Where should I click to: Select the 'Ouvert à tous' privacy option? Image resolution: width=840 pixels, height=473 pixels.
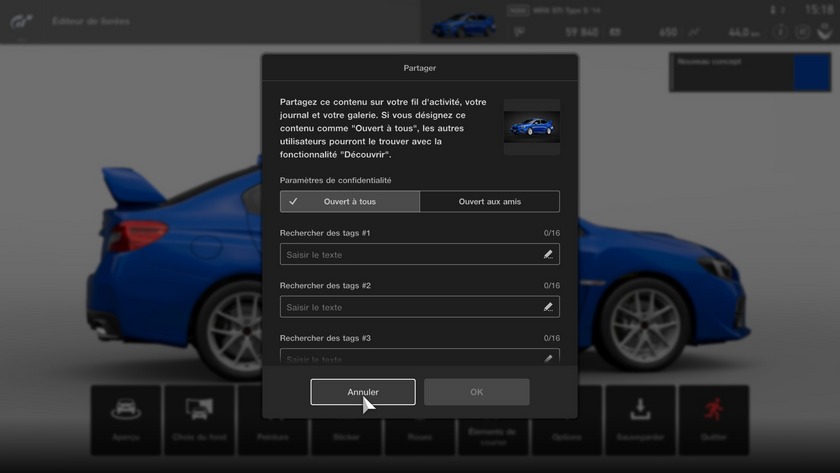tap(350, 202)
